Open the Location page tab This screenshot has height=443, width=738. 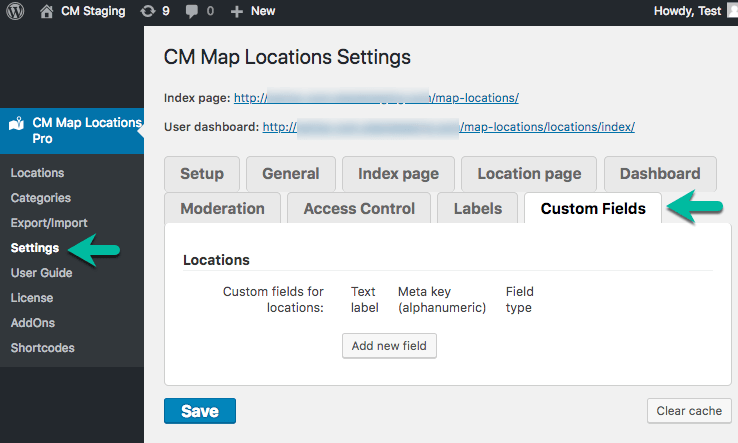(528, 173)
